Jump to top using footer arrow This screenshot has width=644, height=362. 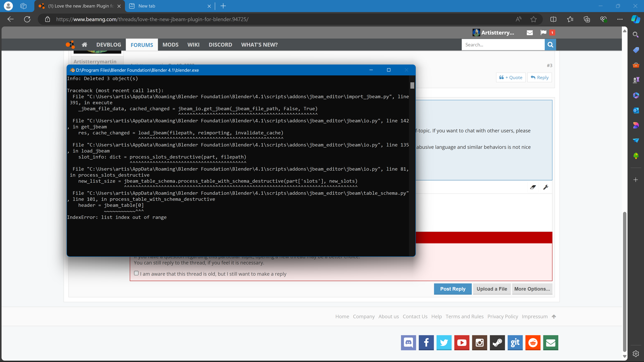(x=554, y=317)
